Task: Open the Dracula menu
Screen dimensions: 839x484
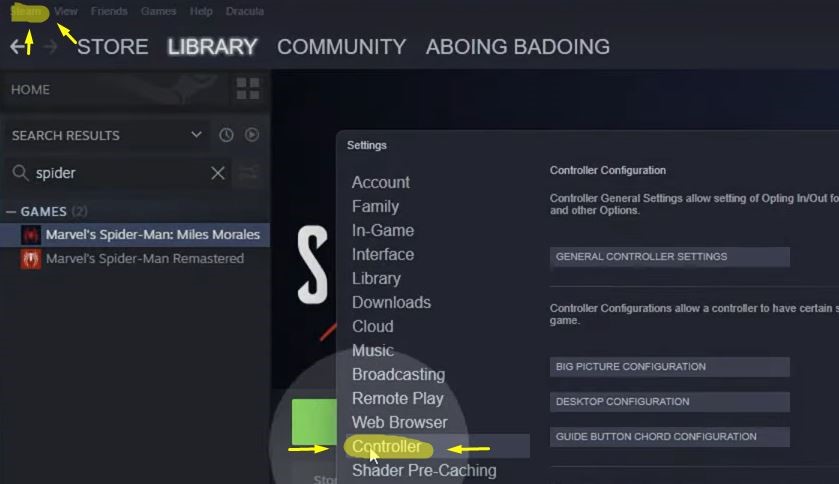Action: click(245, 11)
